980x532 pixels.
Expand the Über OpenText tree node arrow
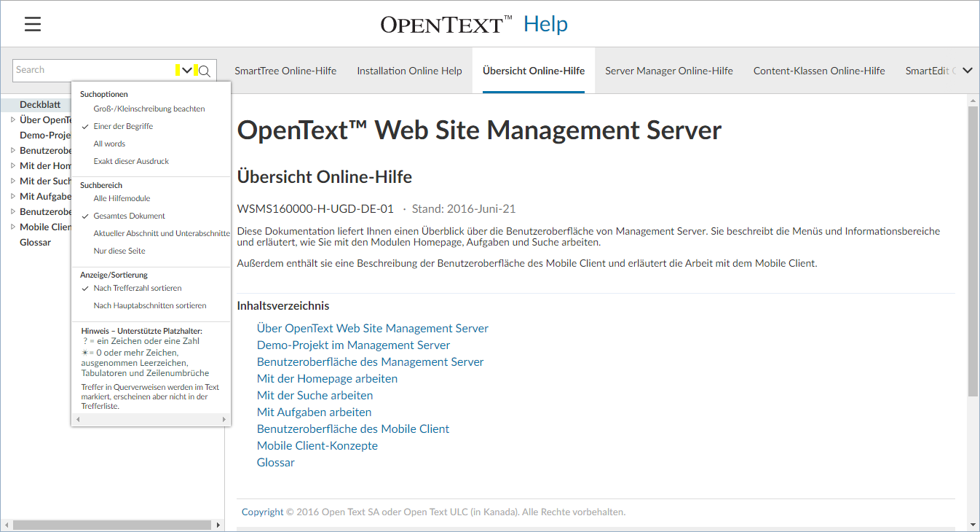[x=12, y=120]
